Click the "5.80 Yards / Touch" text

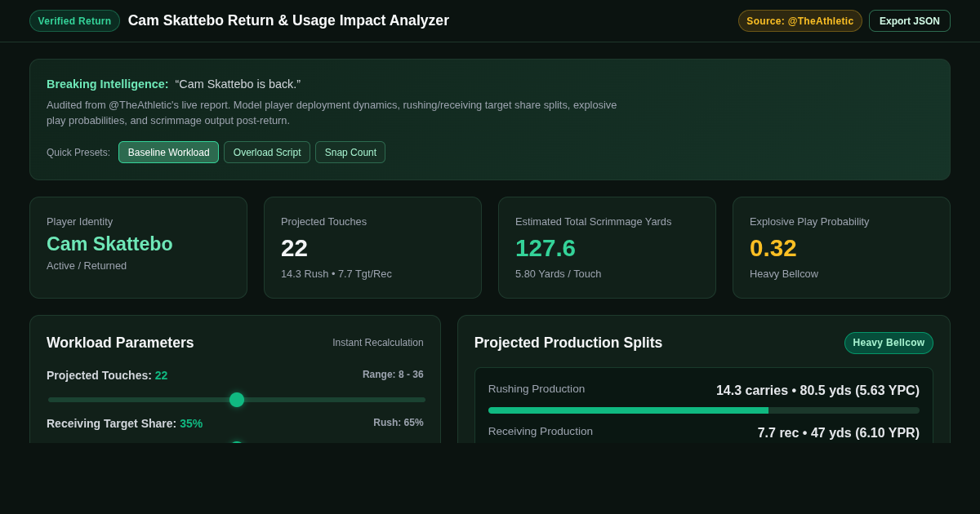(559, 274)
